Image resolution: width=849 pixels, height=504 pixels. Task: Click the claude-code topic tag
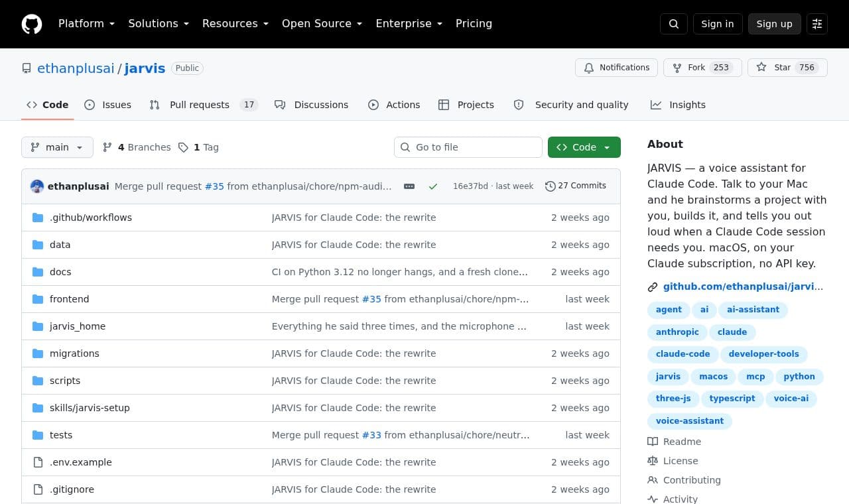click(683, 354)
